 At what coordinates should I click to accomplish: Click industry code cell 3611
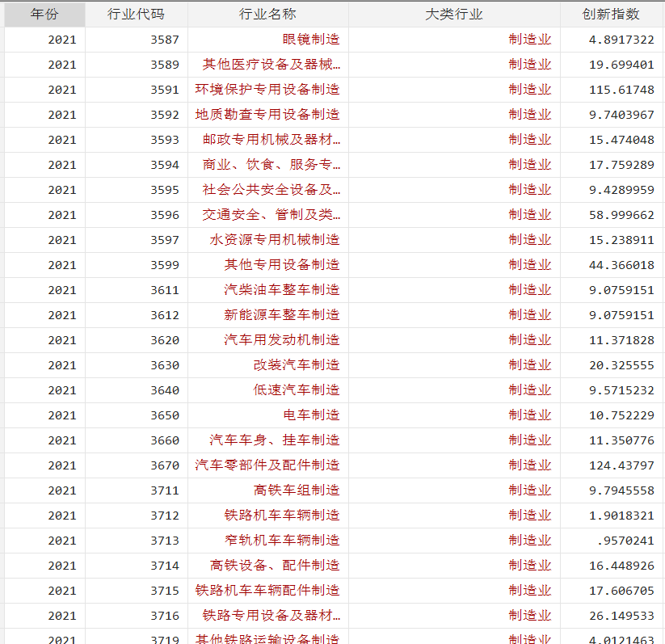[136, 290]
